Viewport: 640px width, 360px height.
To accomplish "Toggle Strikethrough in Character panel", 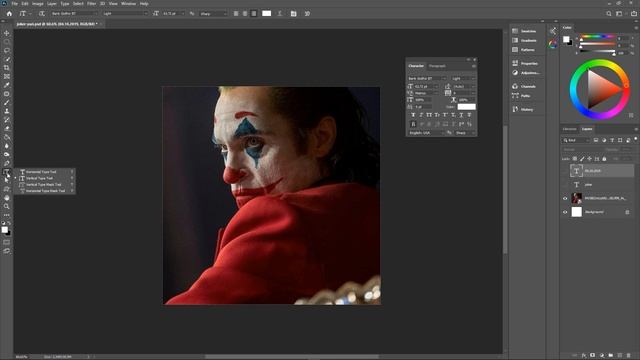I will point(469,115).
